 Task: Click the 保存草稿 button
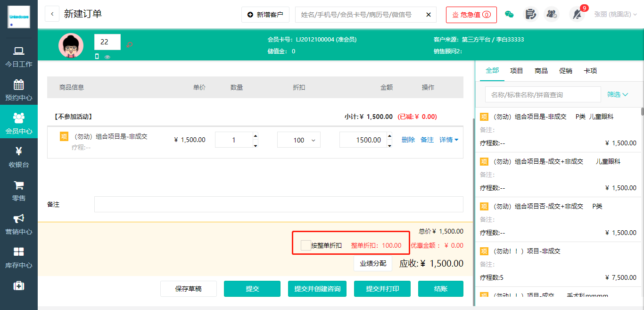[x=189, y=289]
